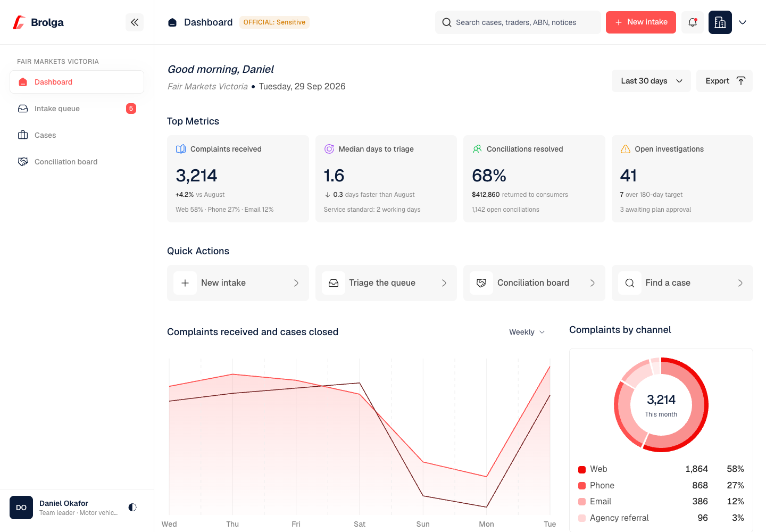Click chevron on New intake quick action
The image size is (766, 532).
296,283
